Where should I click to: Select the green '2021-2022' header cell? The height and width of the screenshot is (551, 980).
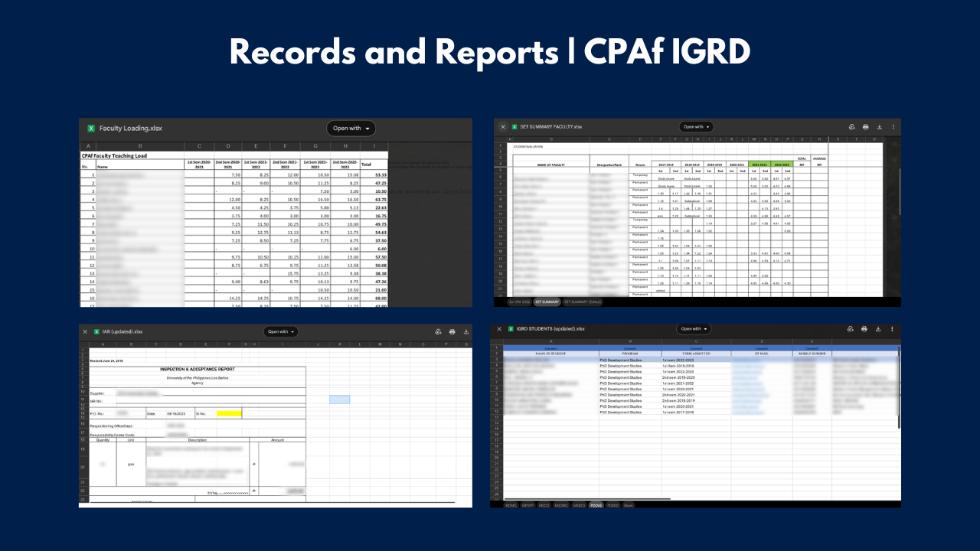click(x=760, y=163)
